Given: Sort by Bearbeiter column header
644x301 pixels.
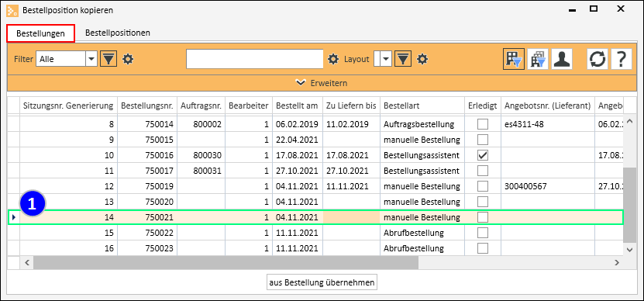Looking at the screenshot, I should [249, 106].
